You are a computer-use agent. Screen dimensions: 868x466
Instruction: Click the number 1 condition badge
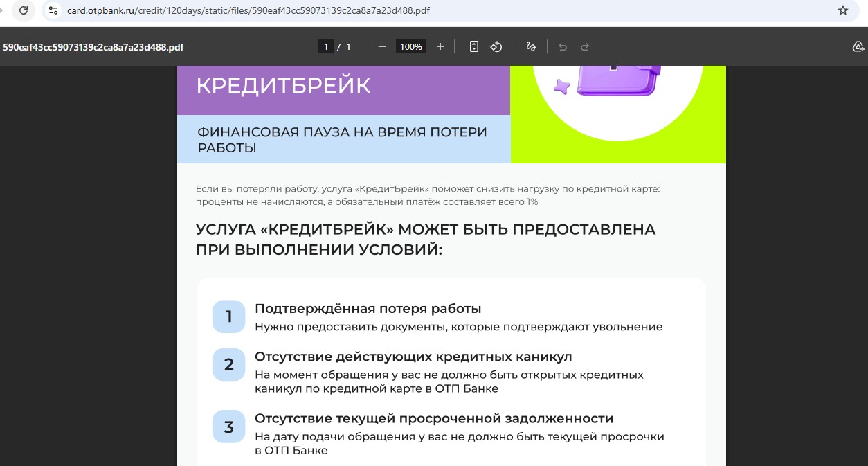coord(228,316)
